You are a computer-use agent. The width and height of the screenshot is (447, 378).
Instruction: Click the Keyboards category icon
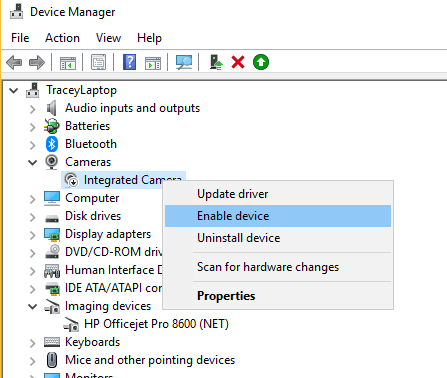point(52,342)
